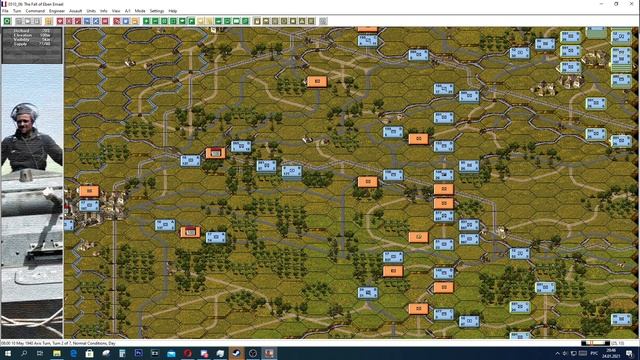Open the View menu

[116, 11]
